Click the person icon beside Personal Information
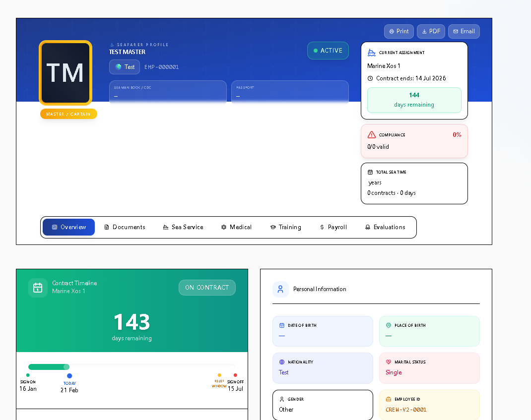This screenshot has height=420, width=531. 280,289
